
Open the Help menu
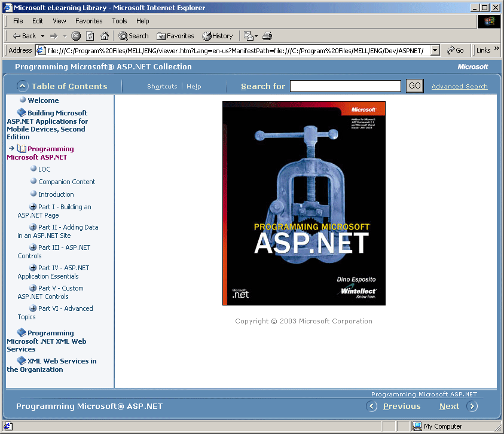(x=142, y=21)
